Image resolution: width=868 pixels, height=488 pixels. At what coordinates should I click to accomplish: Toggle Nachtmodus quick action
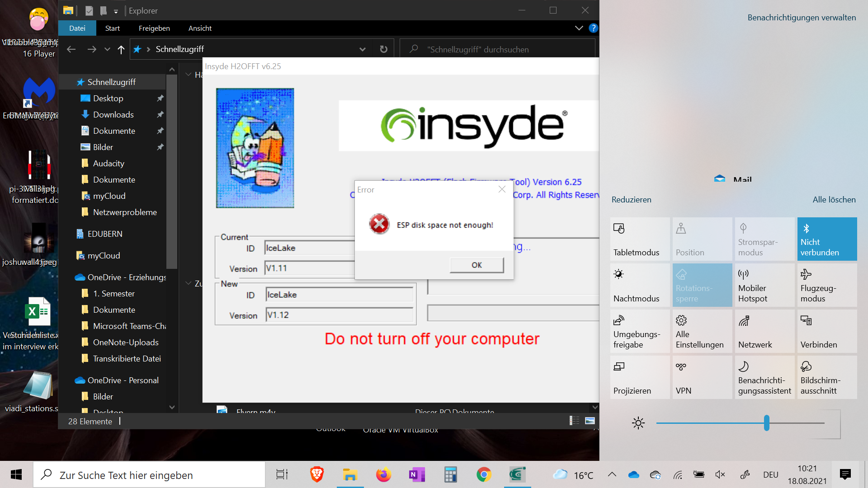pyautogui.click(x=639, y=285)
